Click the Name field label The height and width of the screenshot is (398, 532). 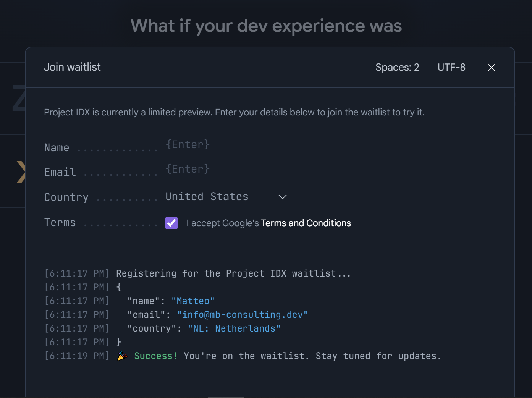tap(57, 148)
